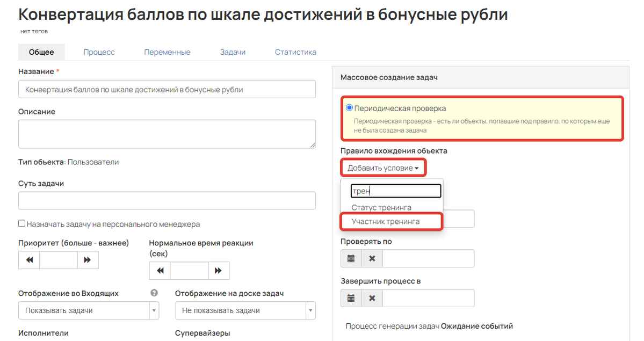Click 'Массовое создание задач' panel header
Image resolution: width=644 pixels, height=341 pixels.
pyautogui.click(x=481, y=77)
